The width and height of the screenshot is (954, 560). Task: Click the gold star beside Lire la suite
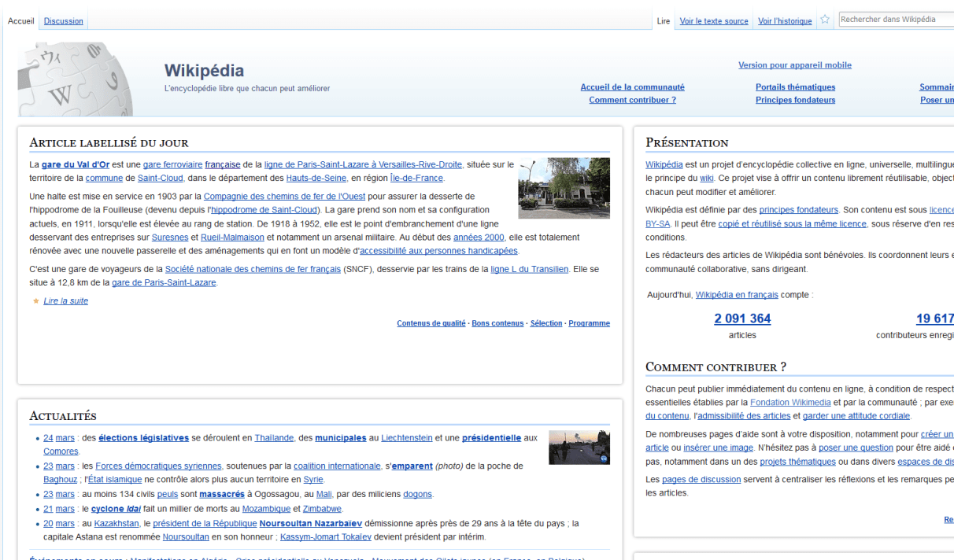click(x=35, y=300)
